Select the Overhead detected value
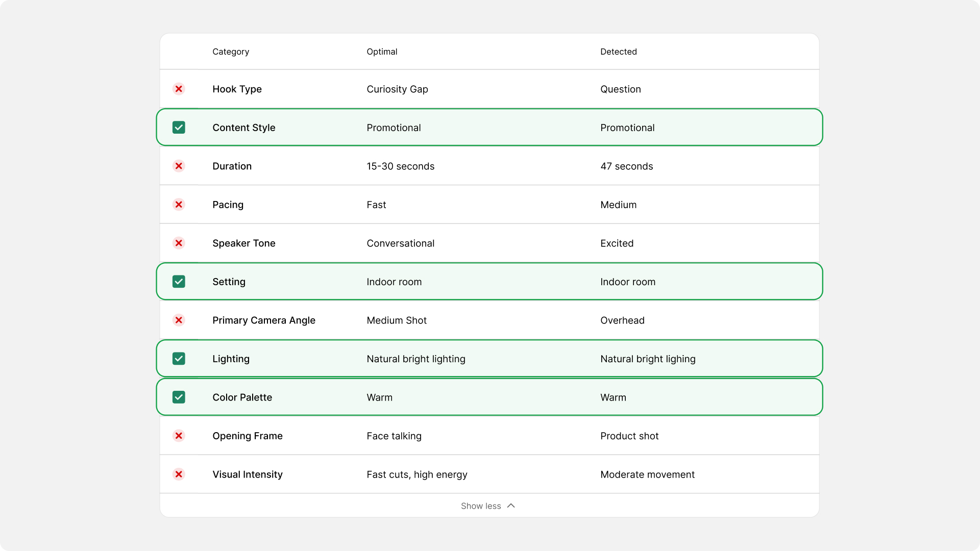This screenshot has width=980, height=551. (x=622, y=320)
